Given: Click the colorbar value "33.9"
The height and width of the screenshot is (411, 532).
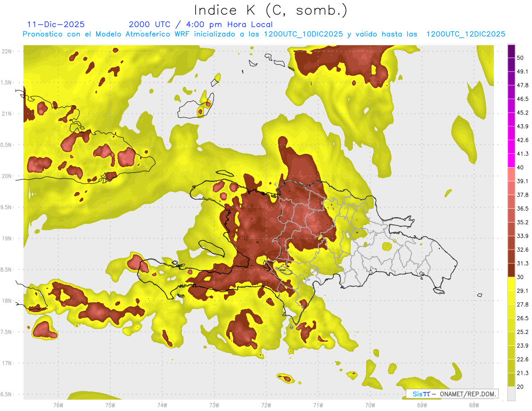Looking at the screenshot, I should tap(523, 236).
